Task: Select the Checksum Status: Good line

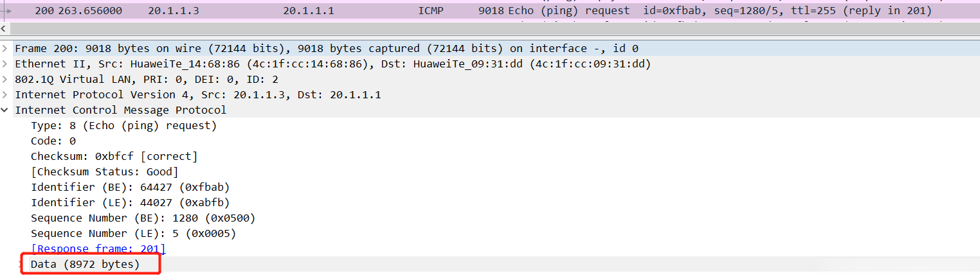Action: pos(104,172)
